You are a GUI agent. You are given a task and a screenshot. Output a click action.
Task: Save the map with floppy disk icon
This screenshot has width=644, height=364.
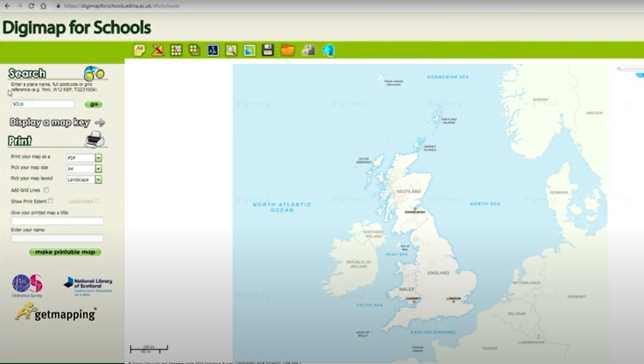(268, 51)
